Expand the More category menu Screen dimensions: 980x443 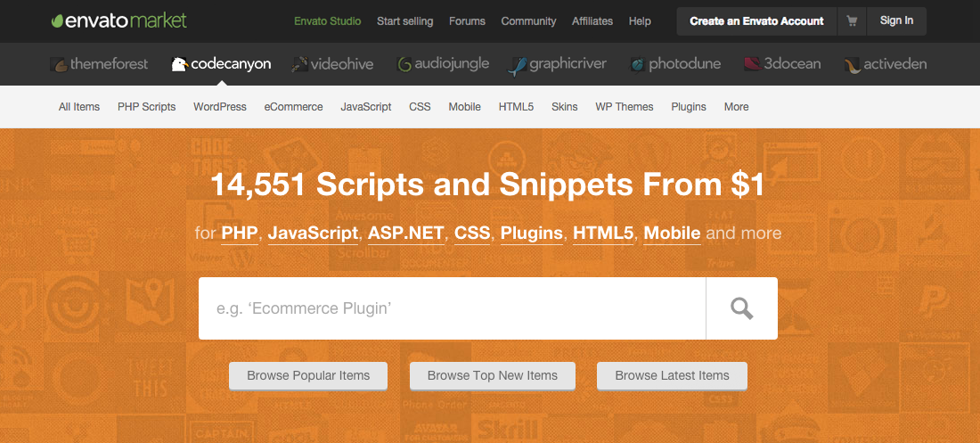[736, 107]
